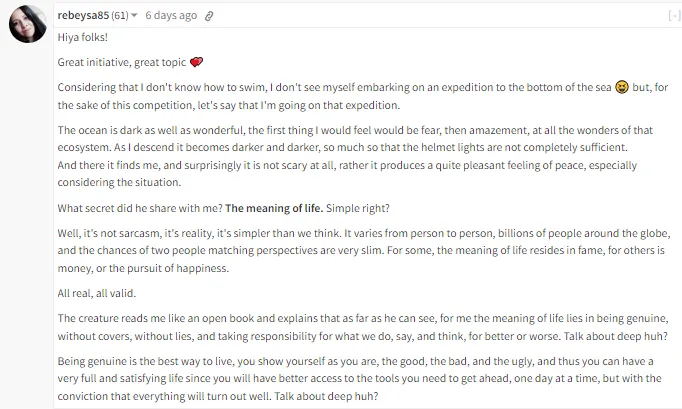Click the bold 'The meaning of life.' text
This screenshot has width=682, height=409.
point(274,208)
